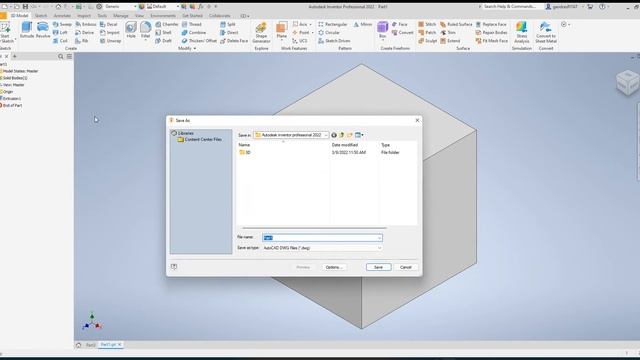Click the go-back icon in Save As dialog
Image resolution: width=640 pixels, height=360 pixels.
tap(334, 135)
